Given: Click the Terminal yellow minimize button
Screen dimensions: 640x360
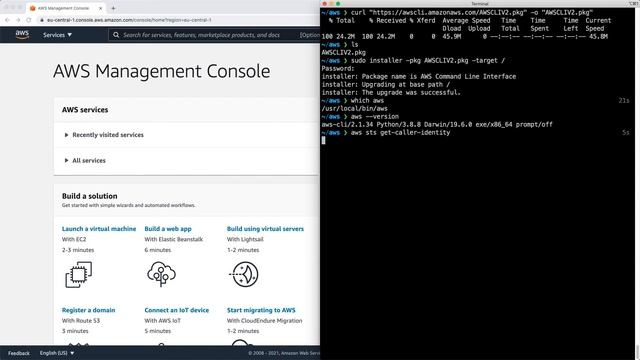Looking at the screenshot, I should click(x=331, y=4).
